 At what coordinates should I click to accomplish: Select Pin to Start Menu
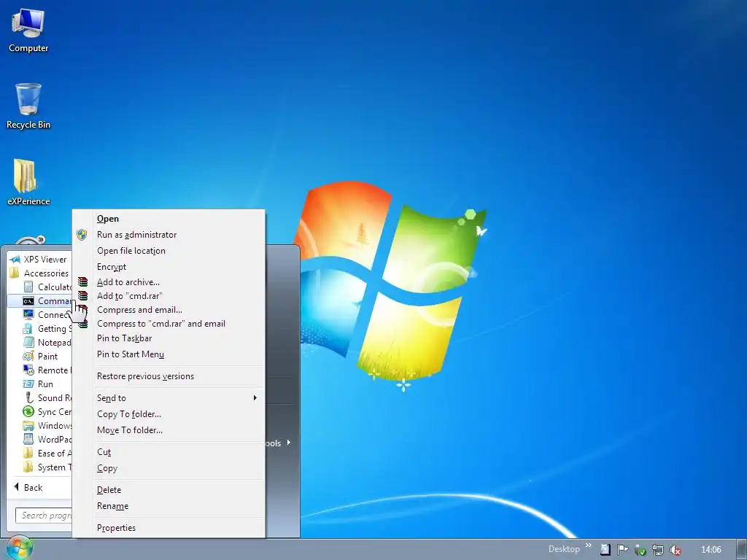click(x=169, y=354)
